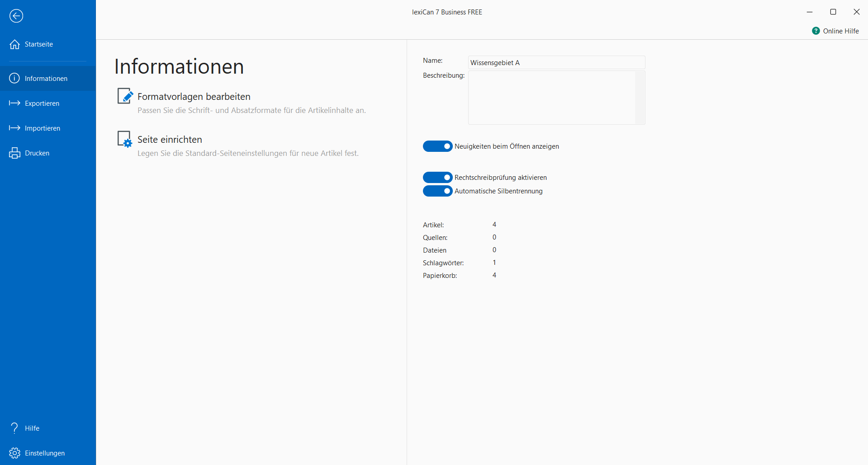Click the Seite einrichten page icon
This screenshot has height=465, width=868.
coord(124,139)
